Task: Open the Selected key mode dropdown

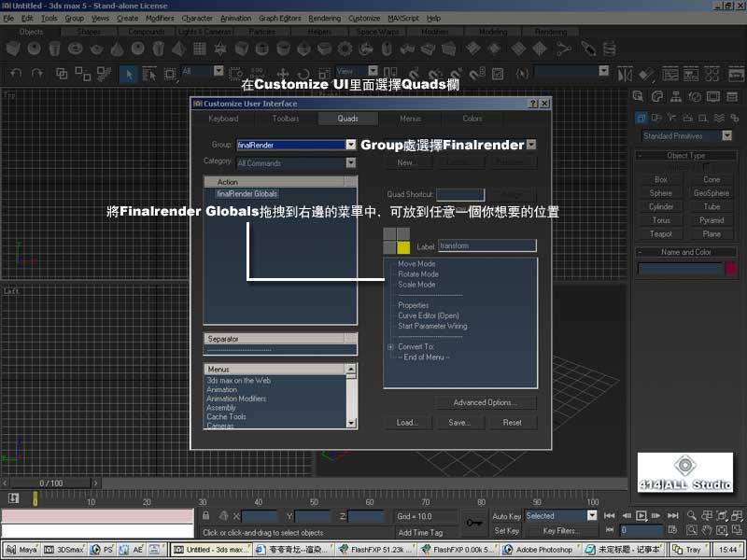Action: coord(592,516)
